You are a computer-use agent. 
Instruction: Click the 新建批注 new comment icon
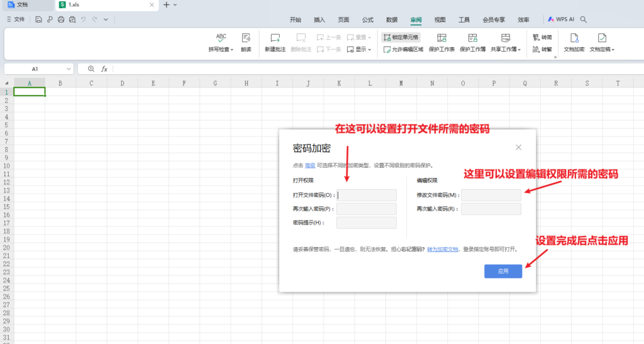(275, 38)
